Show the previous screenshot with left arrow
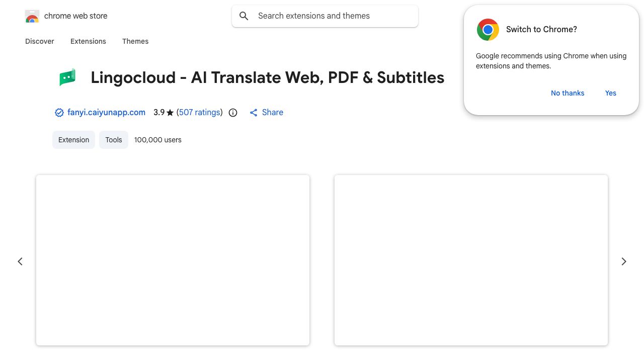 click(x=20, y=261)
